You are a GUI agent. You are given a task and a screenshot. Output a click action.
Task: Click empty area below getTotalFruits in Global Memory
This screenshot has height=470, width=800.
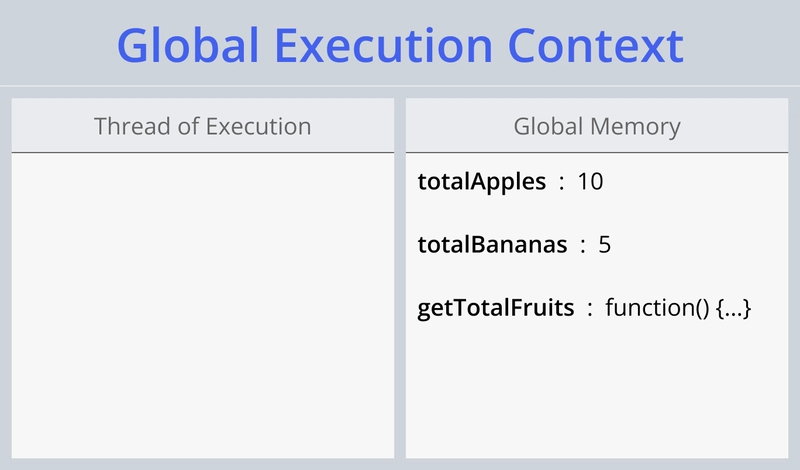597,393
